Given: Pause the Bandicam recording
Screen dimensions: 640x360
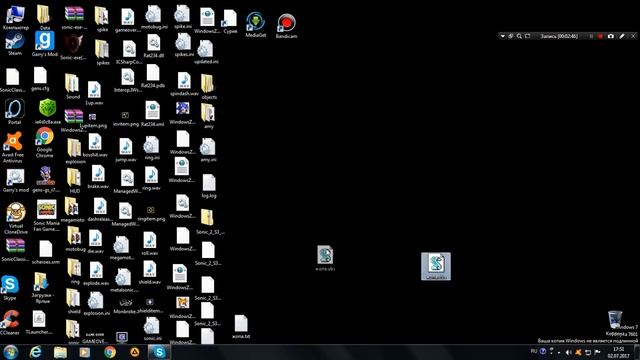Looking at the screenshot, I should pyautogui.click(x=591, y=36).
